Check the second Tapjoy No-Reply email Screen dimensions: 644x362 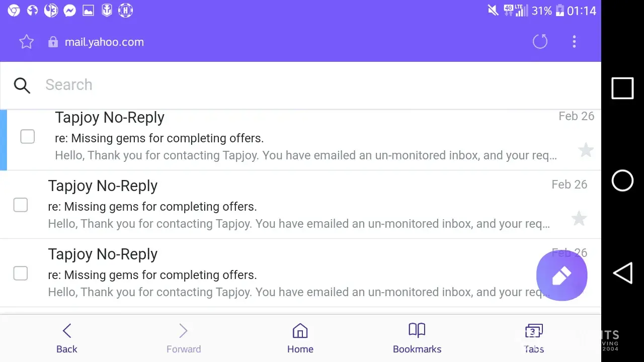[x=21, y=205]
